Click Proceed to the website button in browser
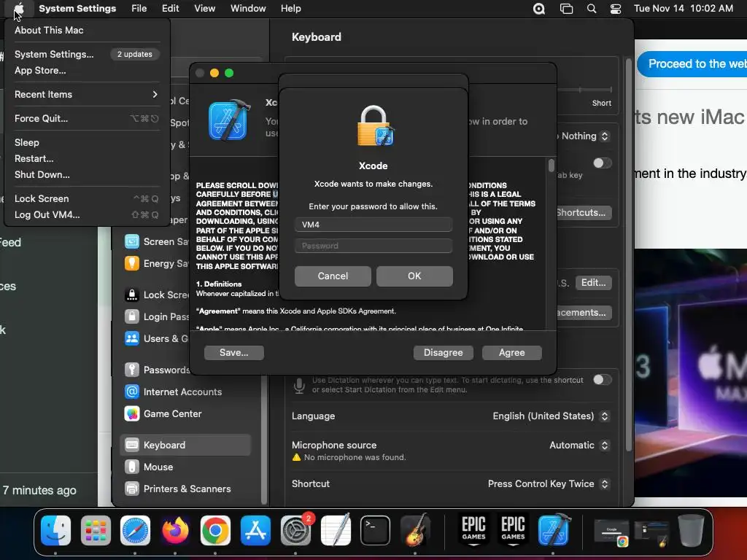Screen dimensions: 747x560 click(x=693, y=64)
